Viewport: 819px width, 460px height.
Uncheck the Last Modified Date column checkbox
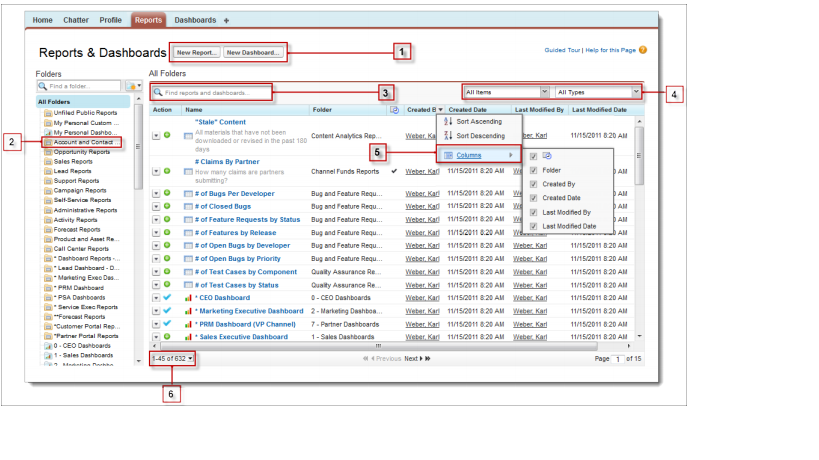(x=533, y=226)
